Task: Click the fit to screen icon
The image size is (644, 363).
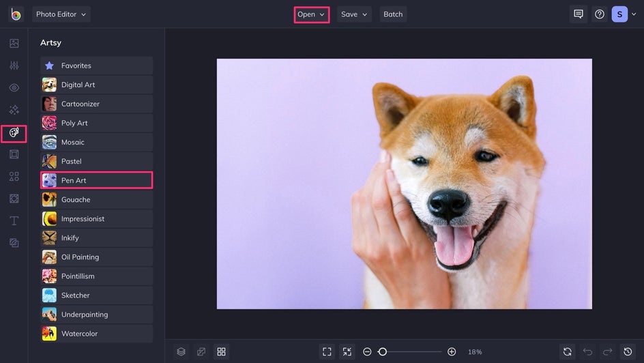Action: click(x=327, y=351)
